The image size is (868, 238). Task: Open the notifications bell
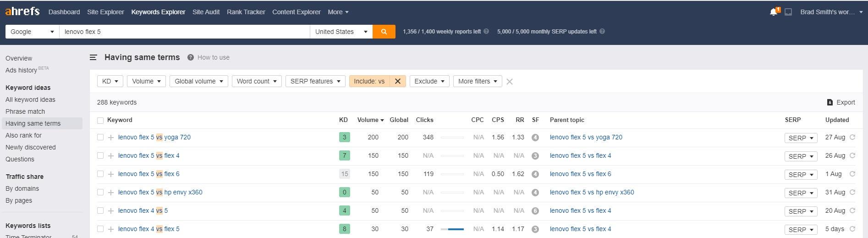click(774, 12)
